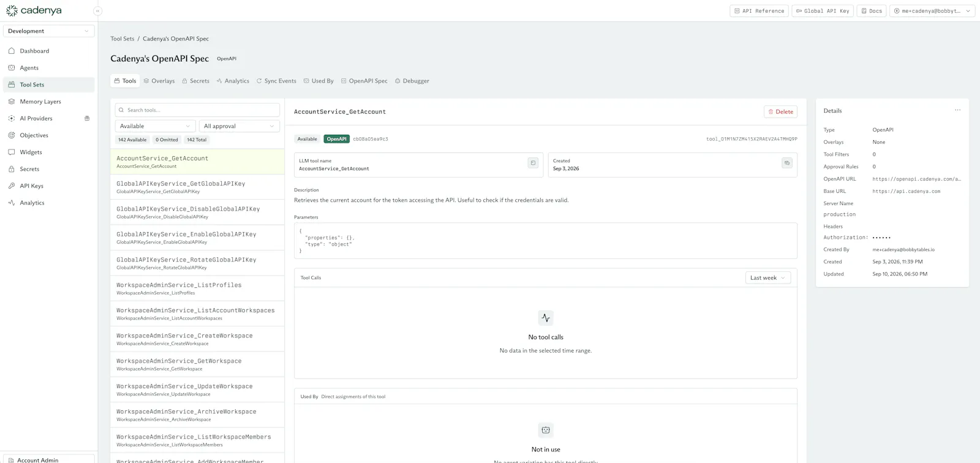
Task: Open Tool Sets in the sidebar
Action: click(x=49, y=85)
